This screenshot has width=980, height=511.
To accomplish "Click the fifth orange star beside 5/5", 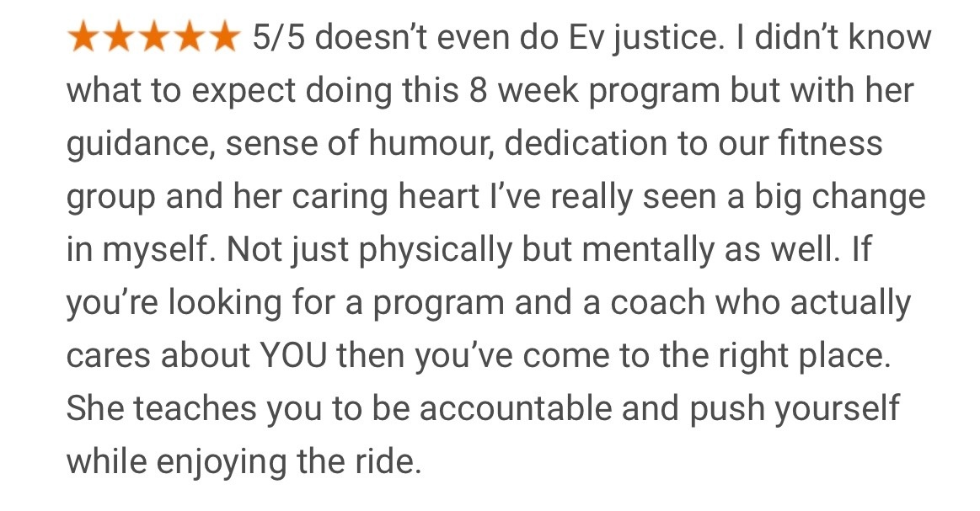I will pyautogui.click(x=222, y=37).
